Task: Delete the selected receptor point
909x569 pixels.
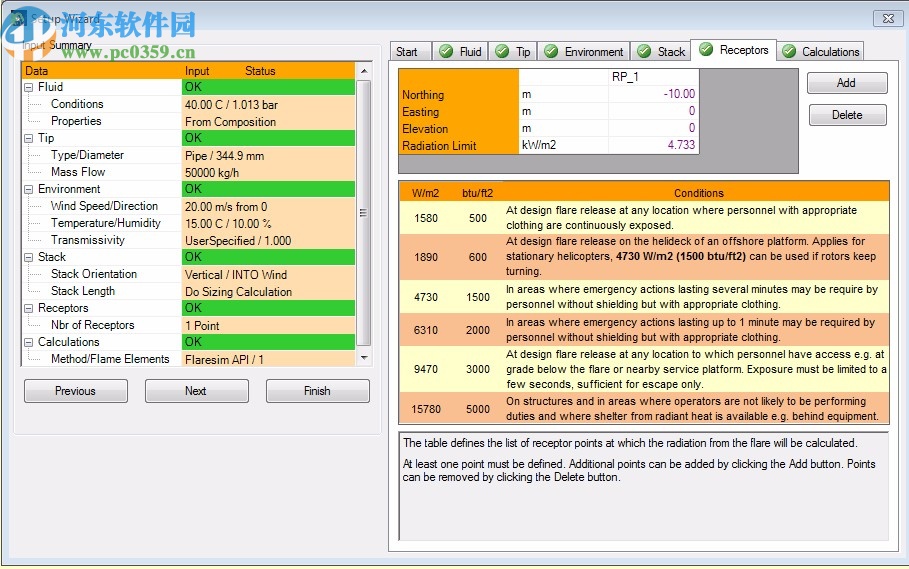Action: click(x=846, y=115)
